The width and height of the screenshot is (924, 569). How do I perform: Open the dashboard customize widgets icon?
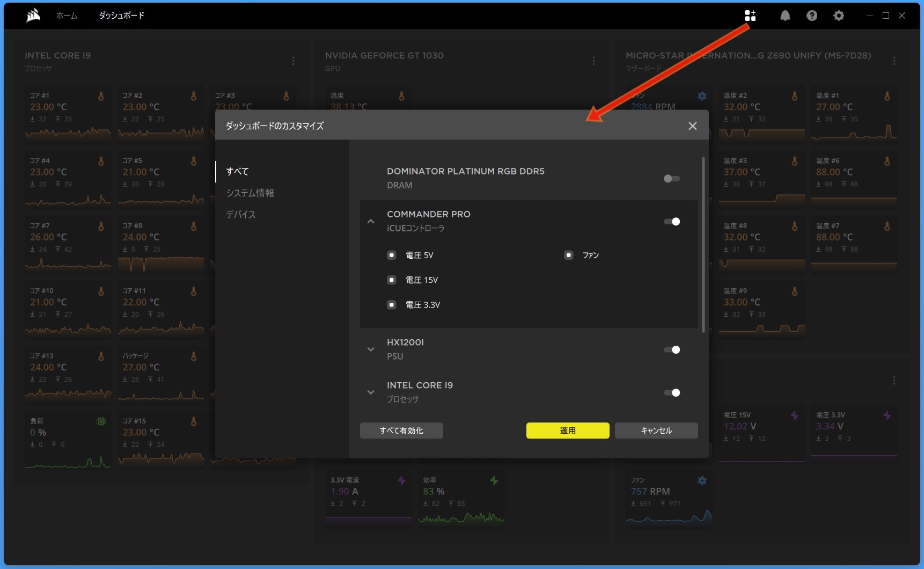750,16
